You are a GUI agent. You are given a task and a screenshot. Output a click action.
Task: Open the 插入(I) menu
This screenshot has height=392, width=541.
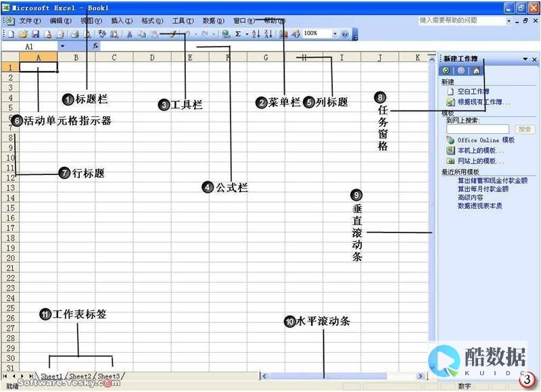click(122, 21)
